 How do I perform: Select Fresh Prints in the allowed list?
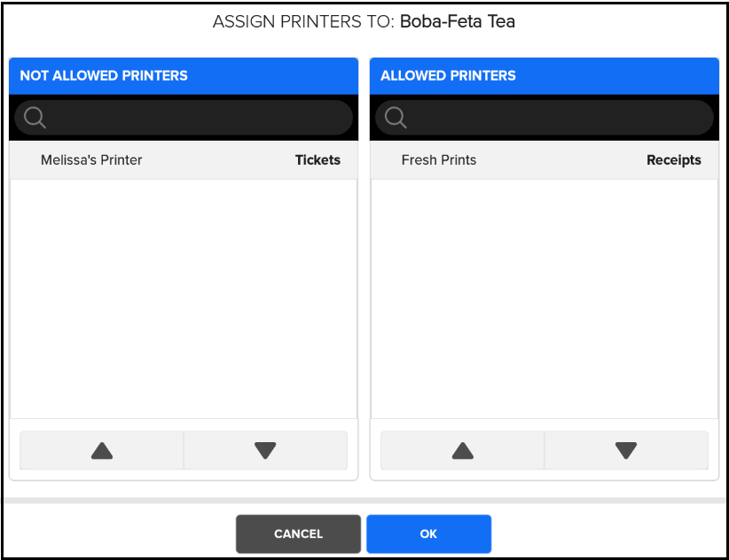click(439, 160)
